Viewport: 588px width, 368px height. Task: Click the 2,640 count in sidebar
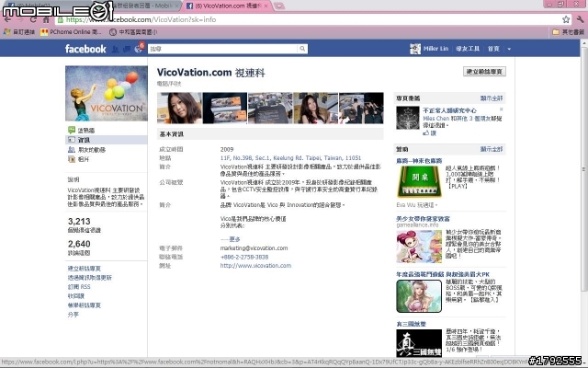[79, 244]
